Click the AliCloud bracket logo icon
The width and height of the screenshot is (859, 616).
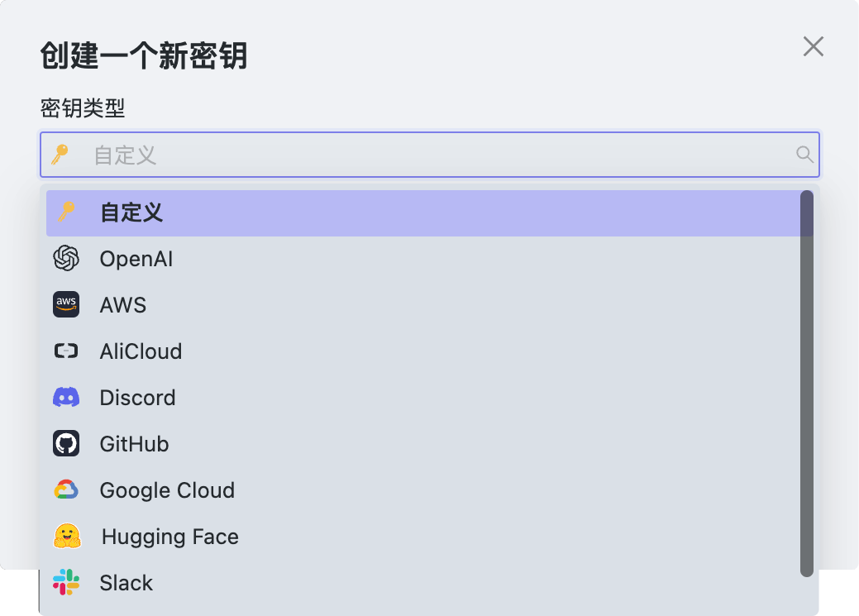tap(66, 351)
